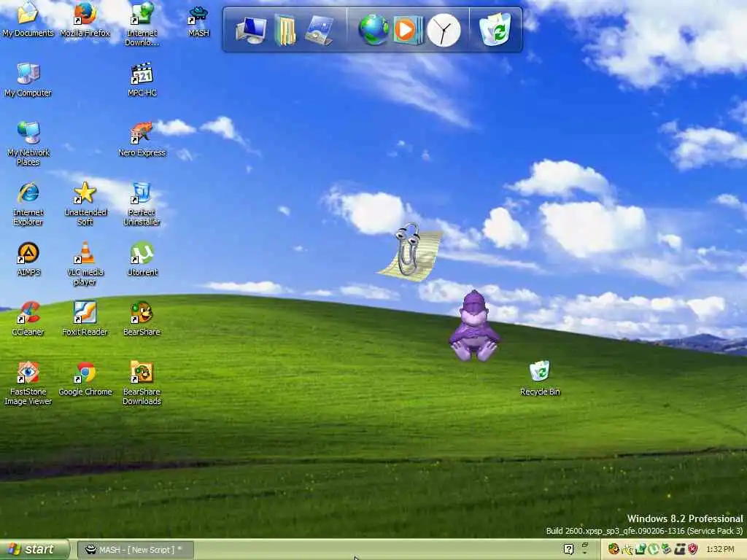This screenshot has width=747, height=560.
Task: Open My Network Places icon
Action: [28, 144]
